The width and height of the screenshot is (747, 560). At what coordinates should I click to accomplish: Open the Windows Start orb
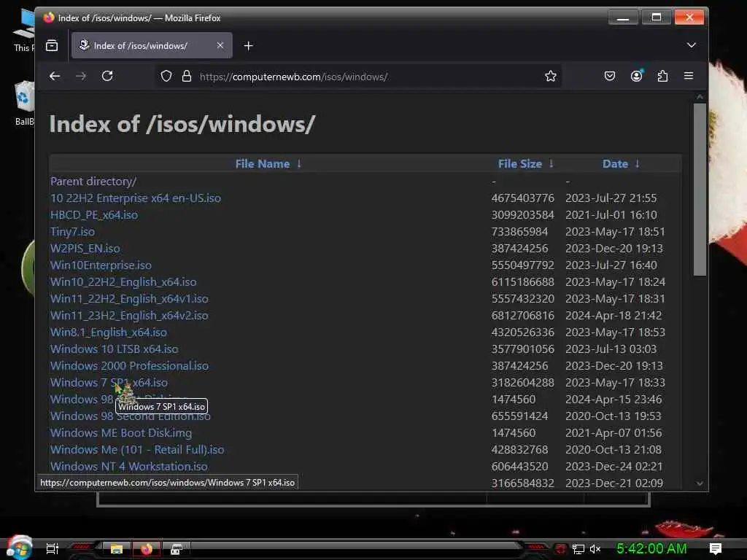pos(19,548)
